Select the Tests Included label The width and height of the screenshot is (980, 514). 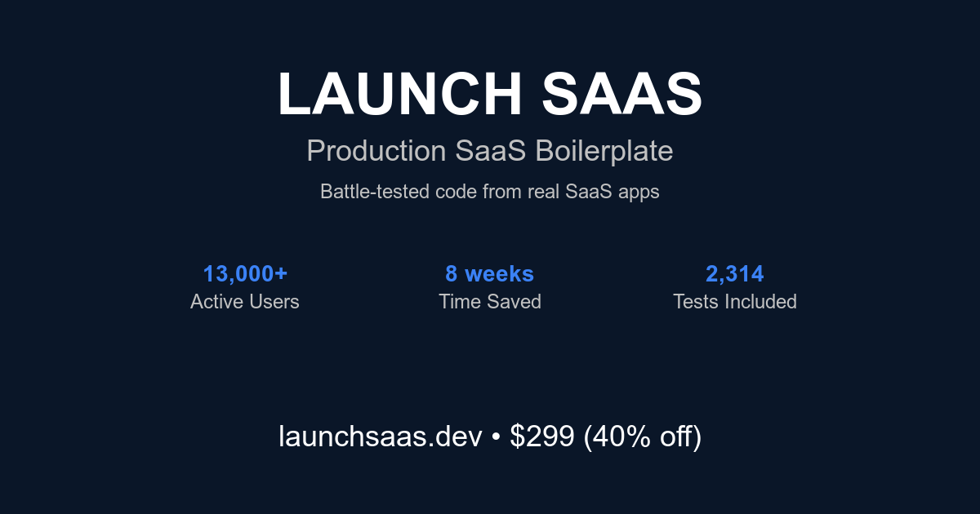point(735,302)
